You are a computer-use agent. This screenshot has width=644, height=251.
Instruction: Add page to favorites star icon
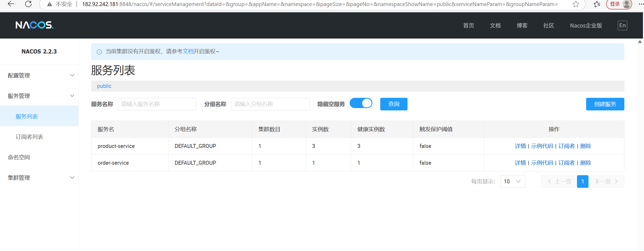576,4
